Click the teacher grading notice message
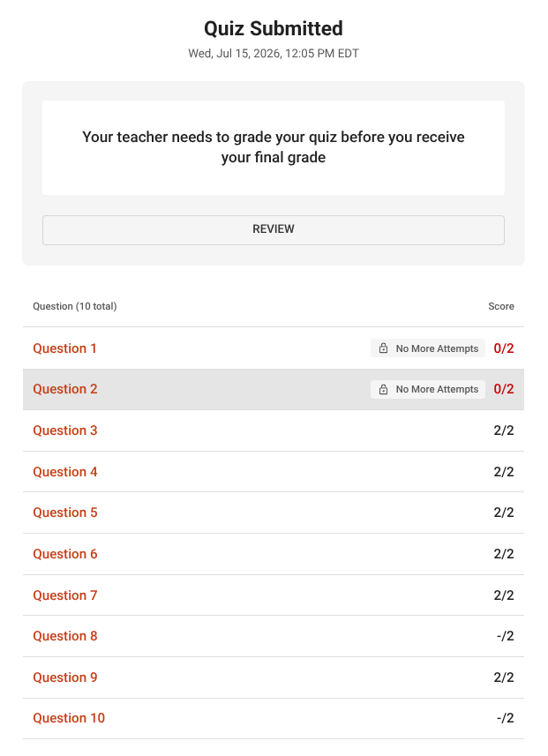The width and height of the screenshot is (548, 756). pyautogui.click(x=273, y=147)
